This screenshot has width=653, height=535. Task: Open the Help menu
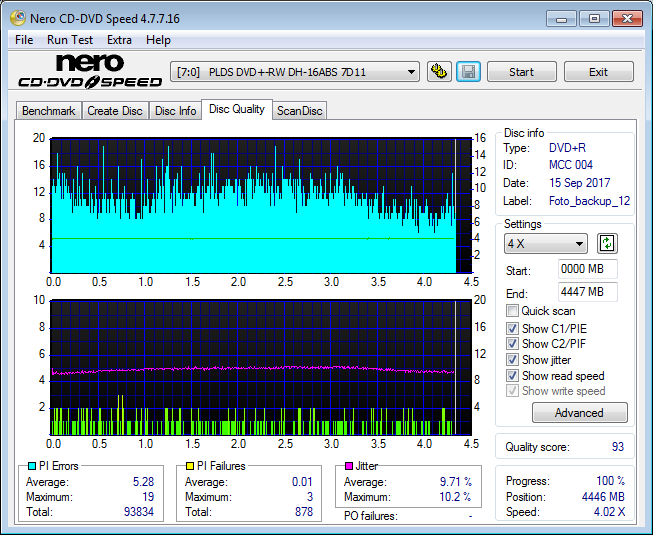click(158, 40)
